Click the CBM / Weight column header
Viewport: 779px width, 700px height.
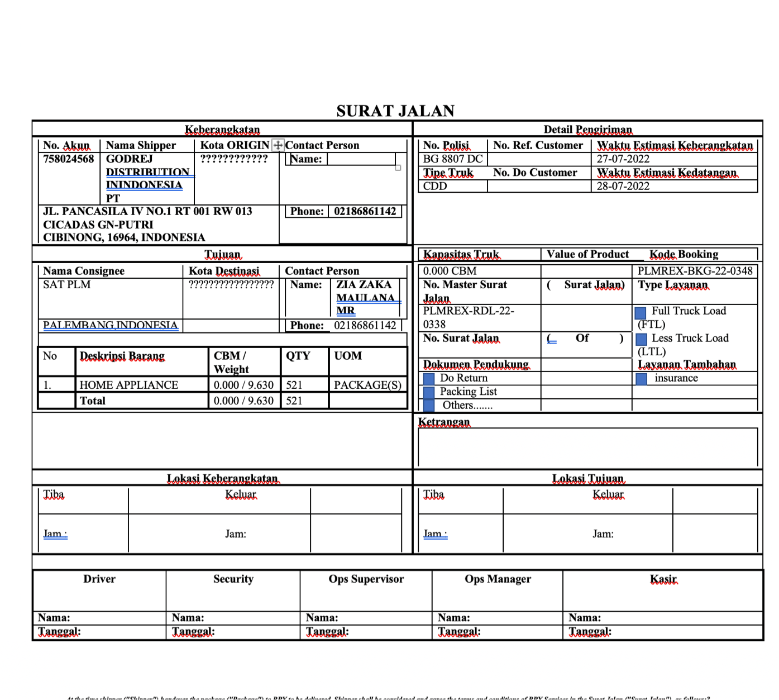[x=231, y=363]
